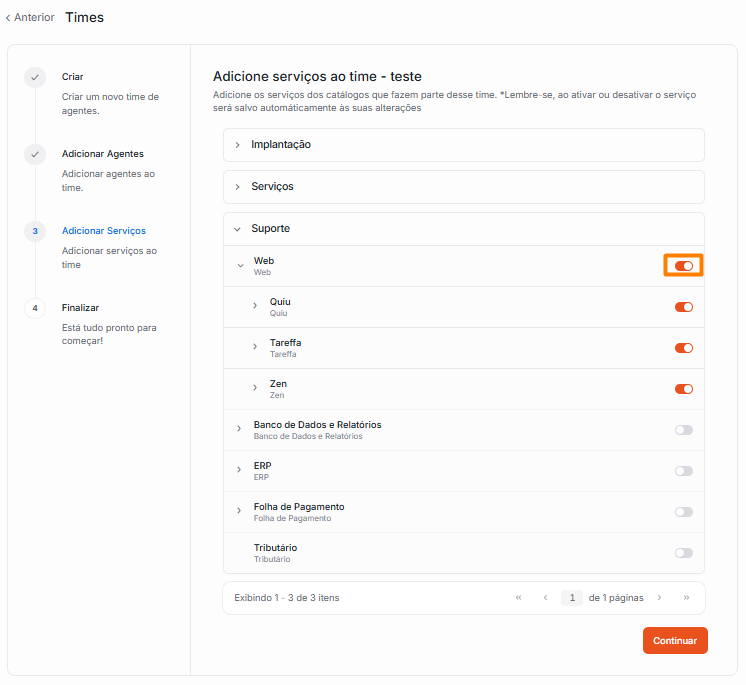This screenshot has height=685, width=746.
Task: Click the Anterior back arrow link
Action: click(30, 17)
